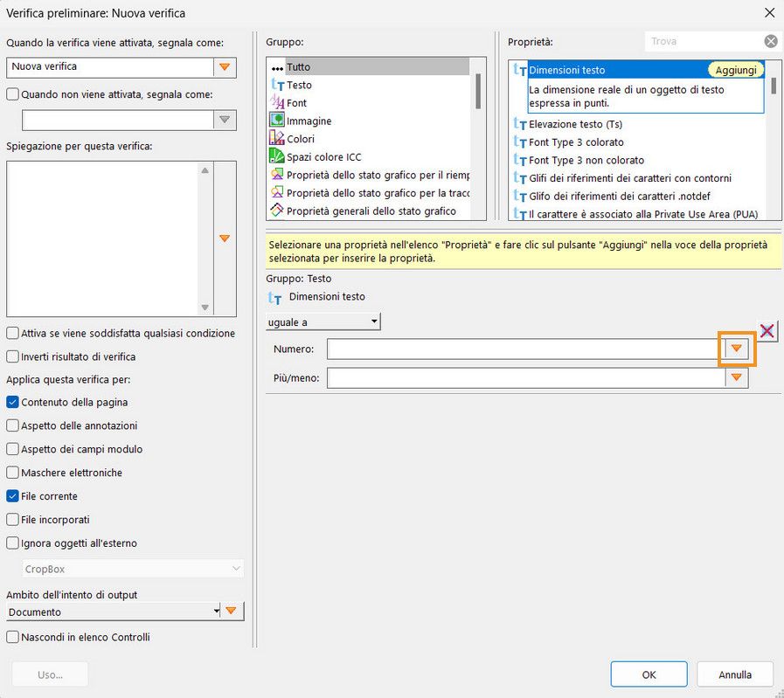Click the Private Use Area property icon

(520, 214)
